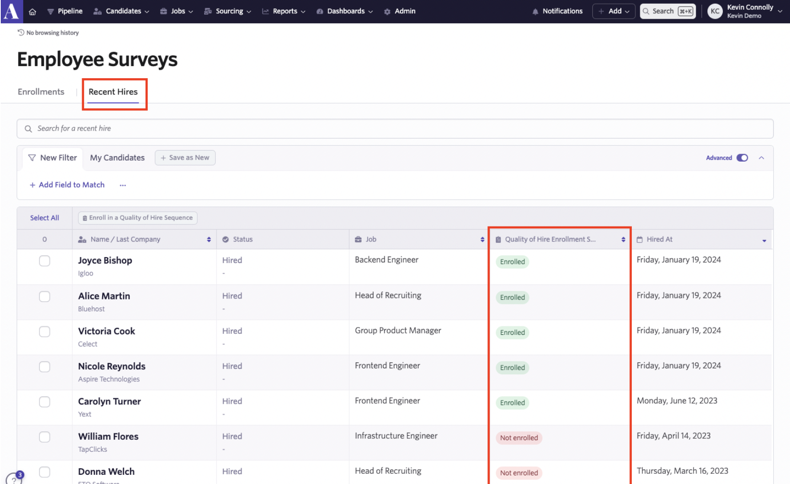Click Add Field to Match
Viewport: 790px width, 484px height.
pyautogui.click(x=67, y=185)
